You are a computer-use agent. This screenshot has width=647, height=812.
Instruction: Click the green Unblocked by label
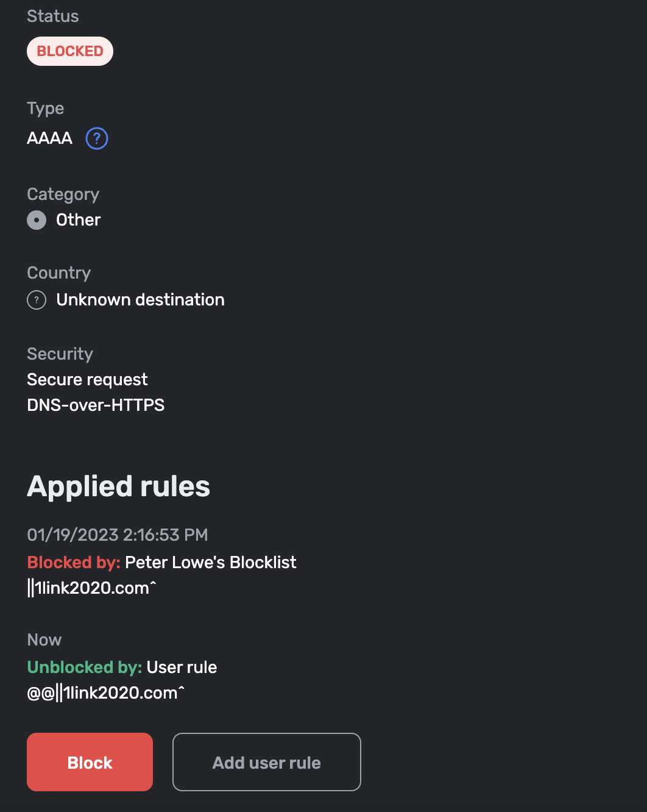84,667
